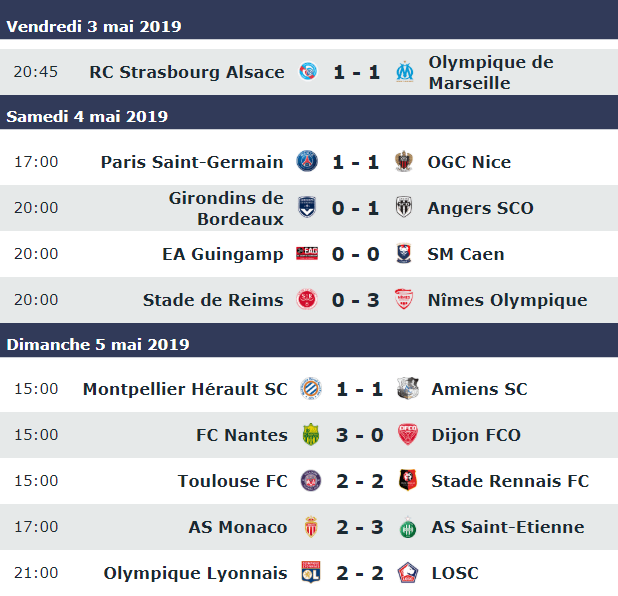Click the Paris Saint-Germain crest
Viewport: 618px width, 596px height.
click(307, 162)
